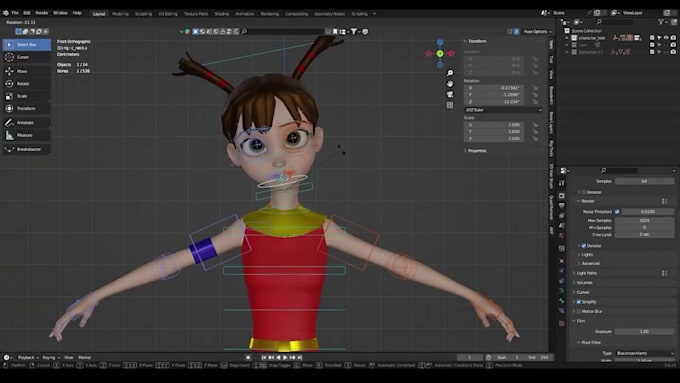Open the Pose Options dropdown
Image resolution: width=680 pixels, height=383 pixels.
coord(537,32)
